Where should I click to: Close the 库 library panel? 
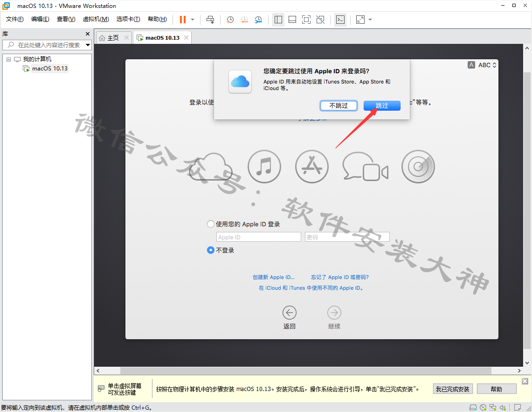[x=88, y=34]
